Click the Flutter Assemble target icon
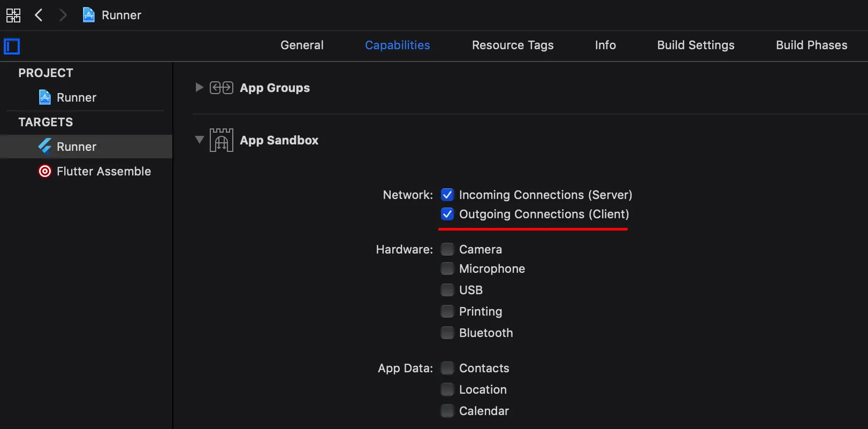 (x=45, y=171)
